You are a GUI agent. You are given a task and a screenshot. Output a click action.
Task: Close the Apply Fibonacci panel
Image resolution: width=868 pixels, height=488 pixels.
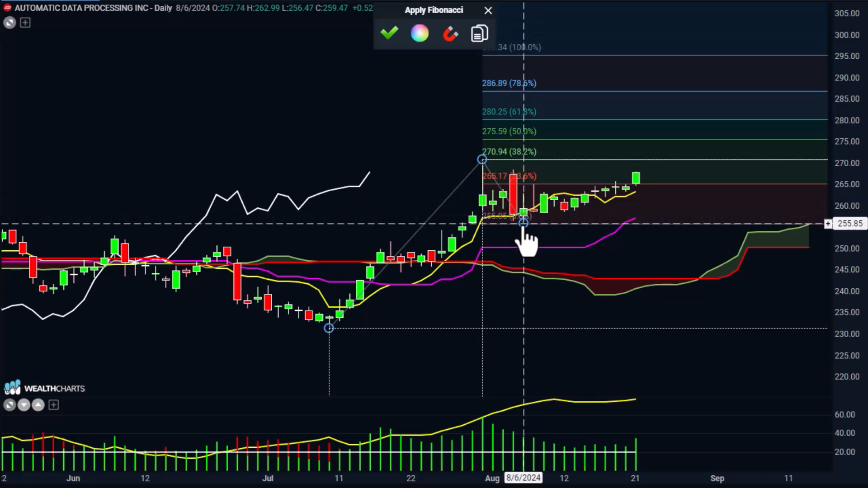click(488, 10)
